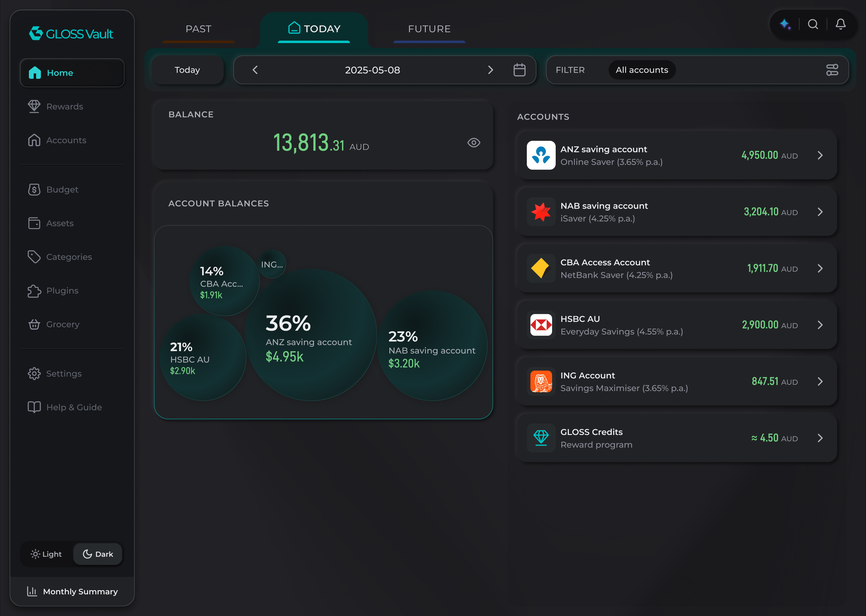The width and height of the screenshot is (866, 616).
Task: Open the AI sparkle assistant icon
Action: click(x=785, y=24)
